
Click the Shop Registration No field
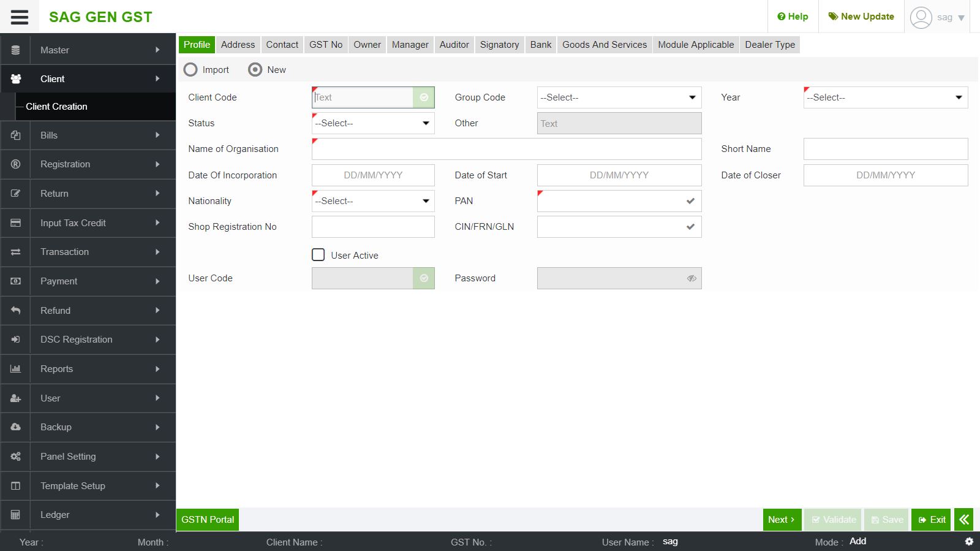[373, 227]
